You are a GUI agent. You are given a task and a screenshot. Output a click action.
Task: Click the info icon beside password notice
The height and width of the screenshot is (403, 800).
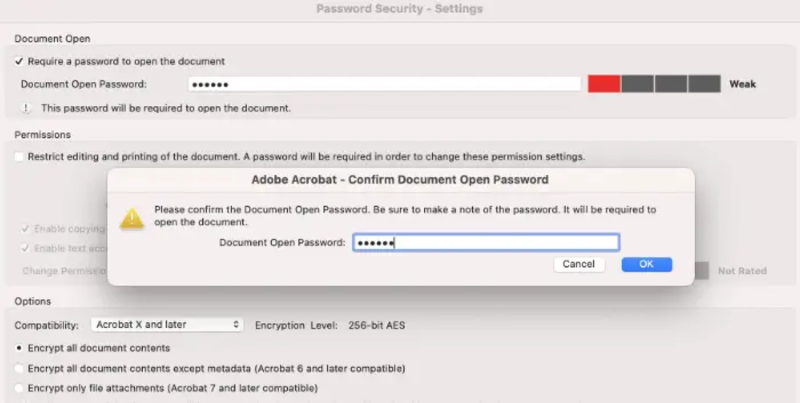[x=26, y=107]
